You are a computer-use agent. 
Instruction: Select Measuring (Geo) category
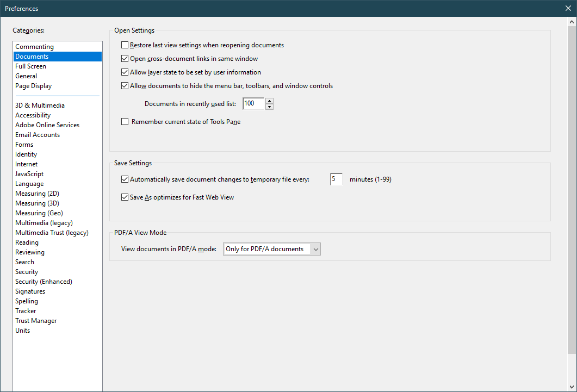pyautogui.click(x=58, y=213)
